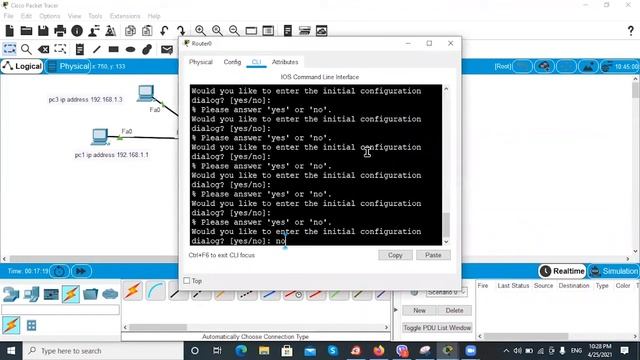This screenshot has width=640, height=360.
Task: Switch to Logical workspace view
Action: coord(22,66)
